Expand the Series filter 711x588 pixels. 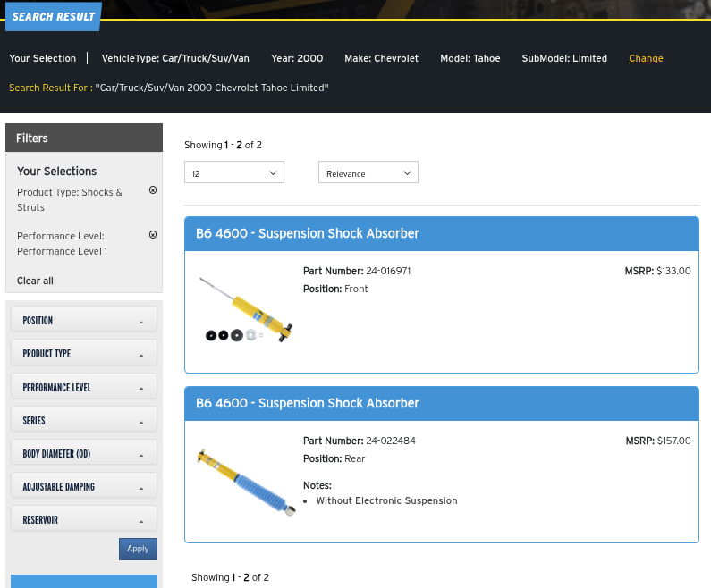[84, 420]
